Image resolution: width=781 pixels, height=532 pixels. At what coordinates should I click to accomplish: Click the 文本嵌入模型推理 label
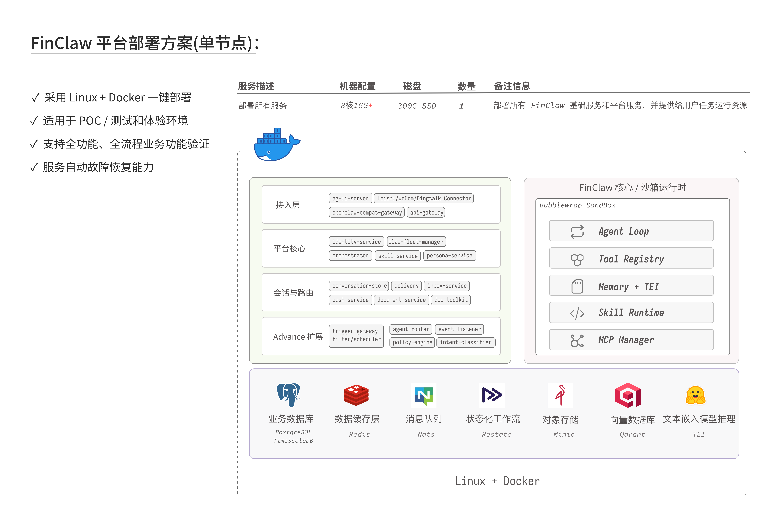(x=699, y=419)
